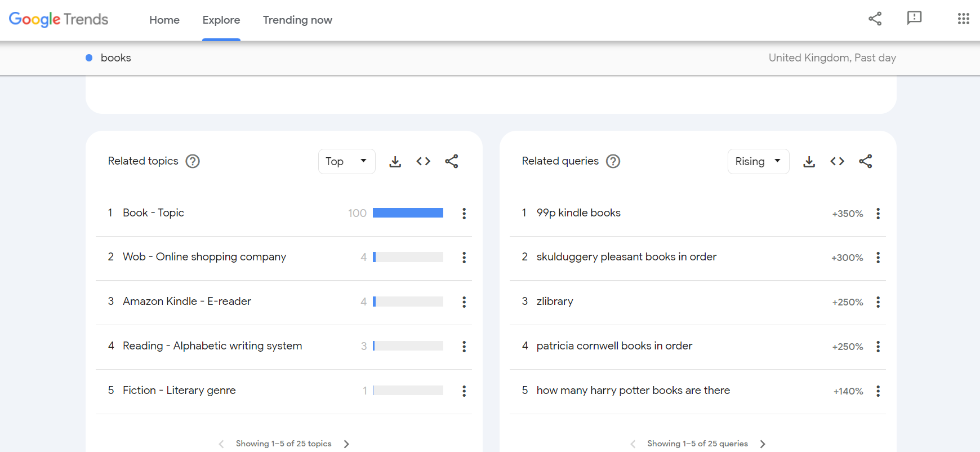This screenshot has height=452, width=980.
Task: Share the Related queries card
Action: [866, 162]
